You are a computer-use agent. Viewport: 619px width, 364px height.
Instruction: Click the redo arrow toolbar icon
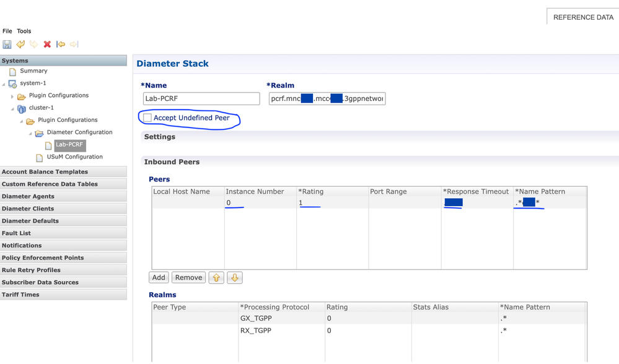click(34, 44)
